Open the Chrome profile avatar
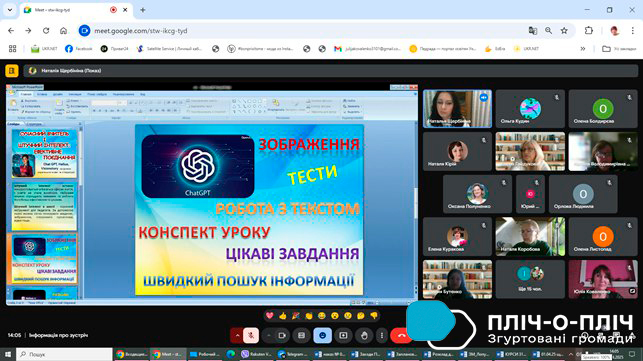Viewport: 643px width, 361px height. click(614, 31)
